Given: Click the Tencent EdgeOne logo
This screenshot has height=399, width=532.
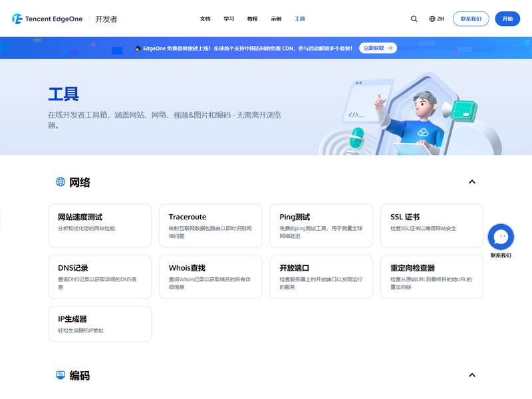Looking at the screenshot, I should point(47,19).
